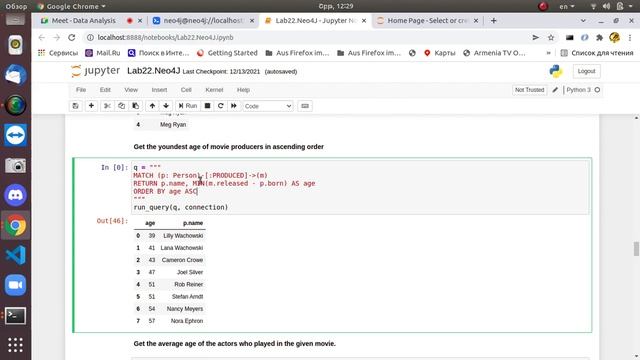This screenshot has width=640, height=360.
Task: Close the Lab22.Neo4J Jupyter tab
Action: click(x=364, y=20)
